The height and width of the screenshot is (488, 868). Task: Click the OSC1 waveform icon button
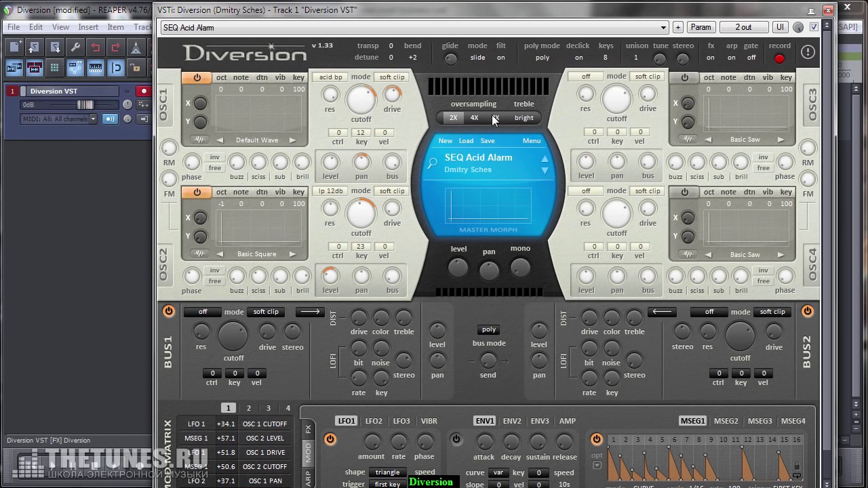click(199, 140)
